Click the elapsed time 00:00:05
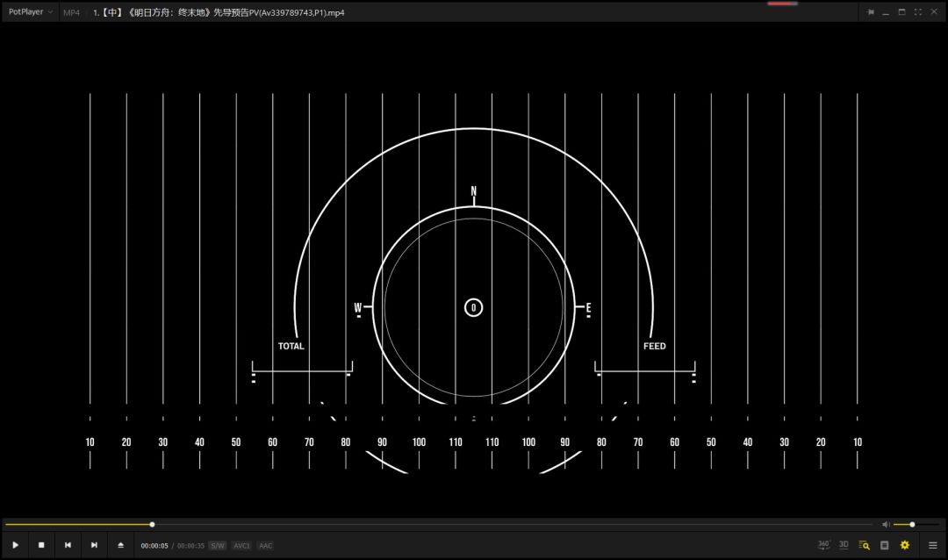The width and height of the screenshot is (948, 560). pos(154,545)
